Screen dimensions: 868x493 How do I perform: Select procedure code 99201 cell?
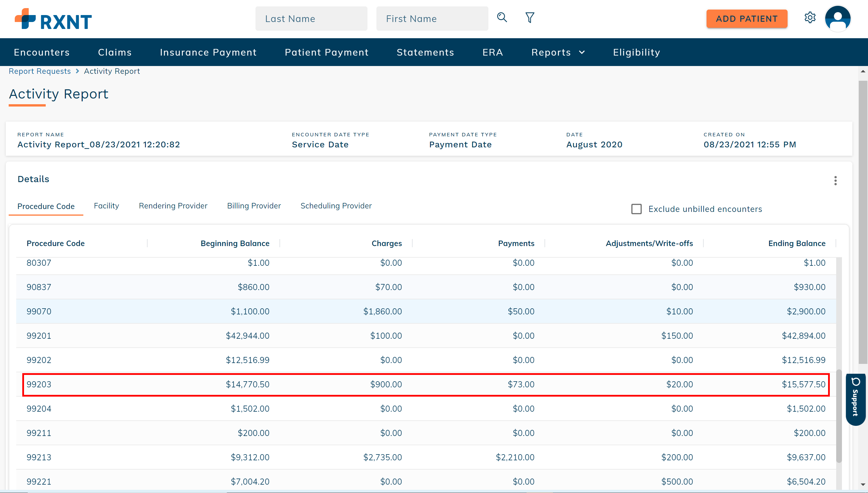tap(39, 336)
